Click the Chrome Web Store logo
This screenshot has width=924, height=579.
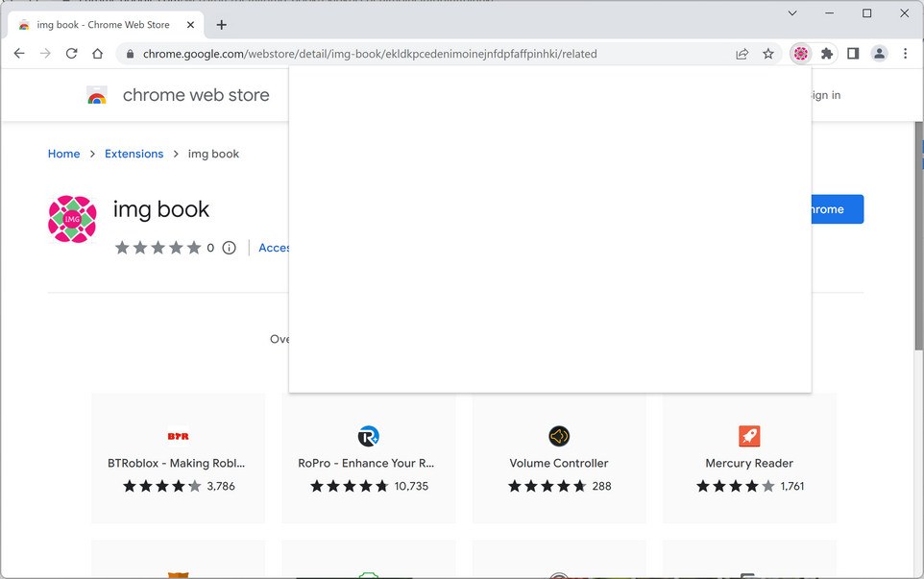[97, 95]
